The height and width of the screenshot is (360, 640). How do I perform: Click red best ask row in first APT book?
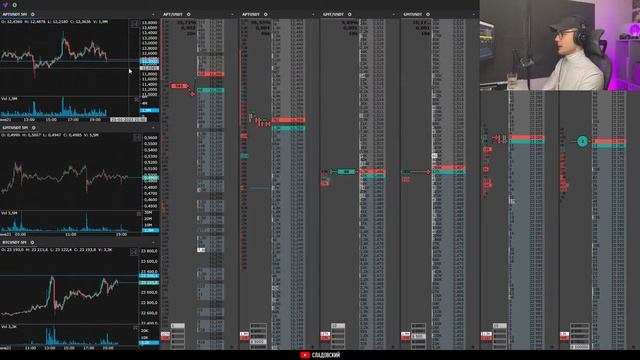click(x=211, y=74)
